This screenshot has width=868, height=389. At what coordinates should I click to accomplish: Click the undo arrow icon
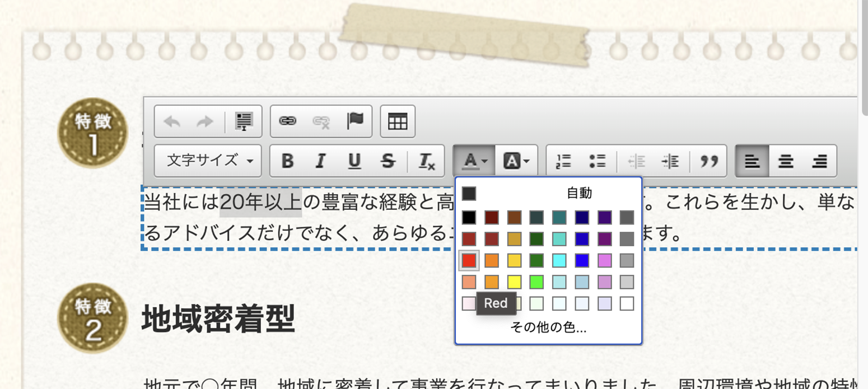click(172, 121)
